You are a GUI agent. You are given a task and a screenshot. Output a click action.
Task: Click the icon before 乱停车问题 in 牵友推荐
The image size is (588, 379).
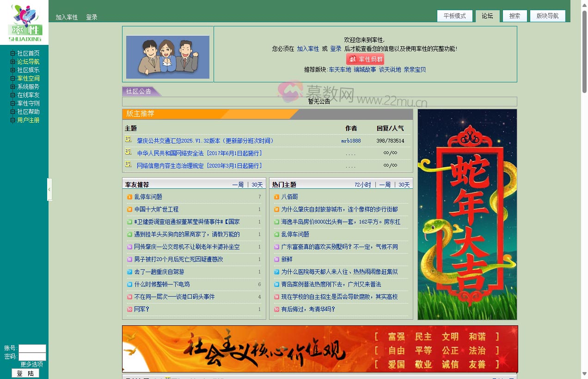[129, 197]
